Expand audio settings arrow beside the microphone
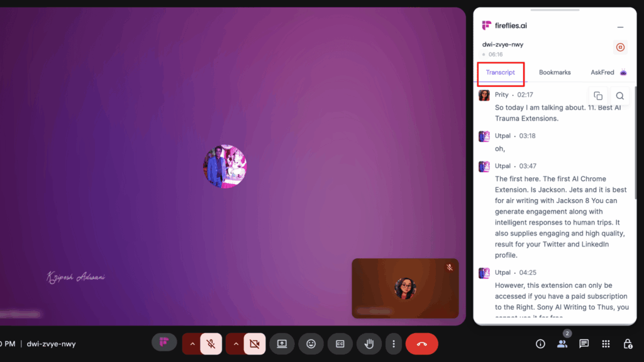The width and height of the screenshot is (644, 362). point(192,344)
